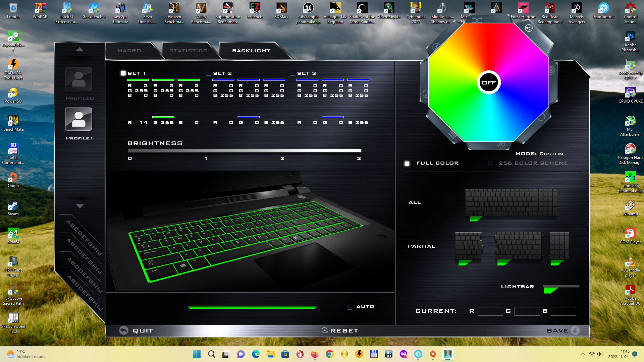644x362 pixels.
Task: Select the music note mode icon
Action: click(x=426, y=94)
